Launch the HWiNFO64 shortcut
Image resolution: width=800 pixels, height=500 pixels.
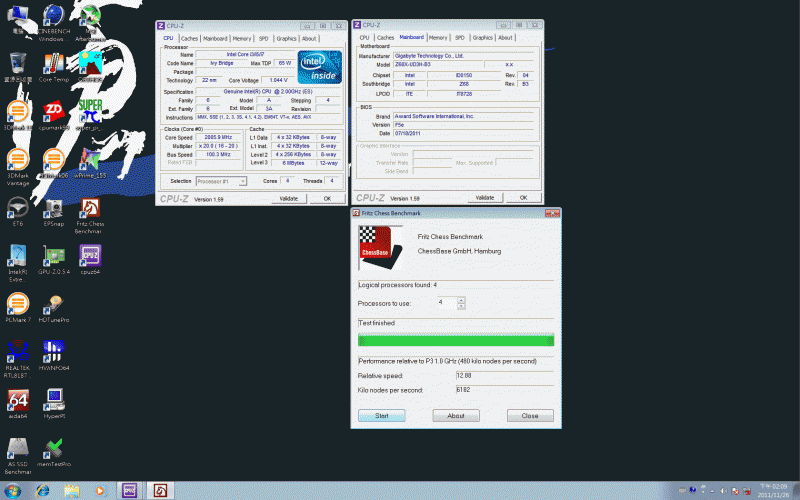tap(54, 356)
